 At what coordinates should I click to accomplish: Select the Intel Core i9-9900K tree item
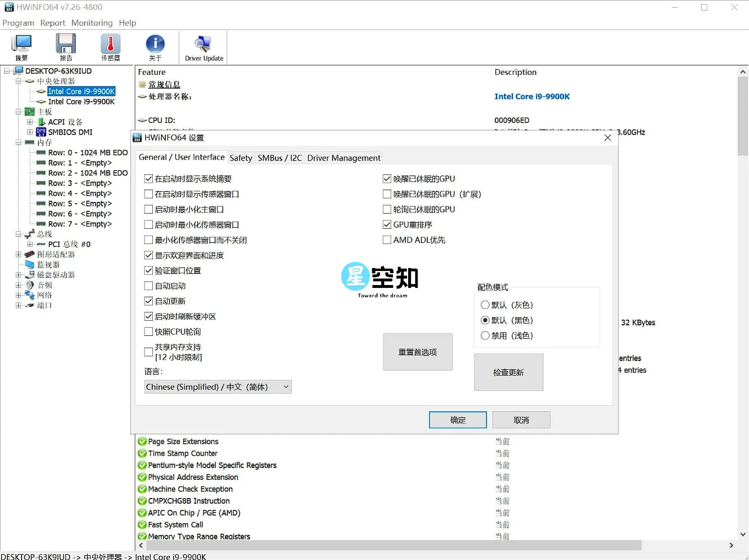point(80,91)
